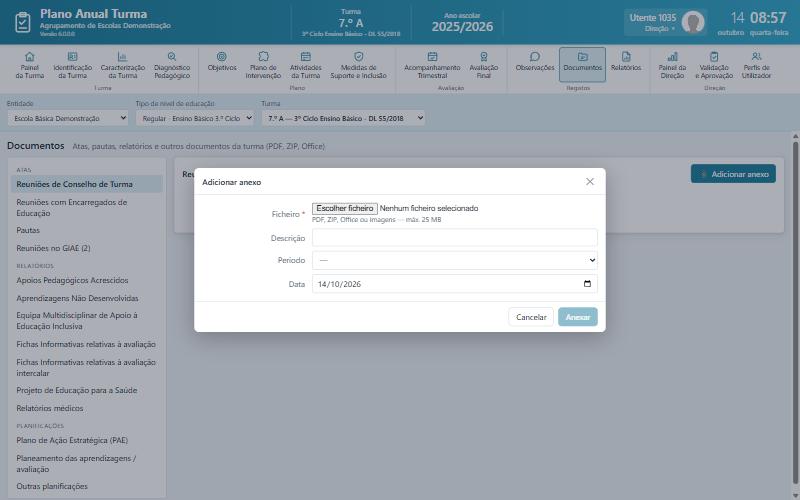Click the Adicionar anexo button
Screen dimensions: 800x500
tap(733, 174)
